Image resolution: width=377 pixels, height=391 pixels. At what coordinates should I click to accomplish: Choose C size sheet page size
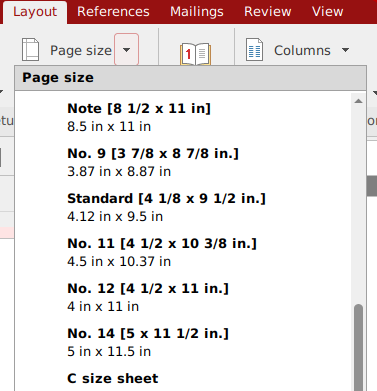(183, 379)
